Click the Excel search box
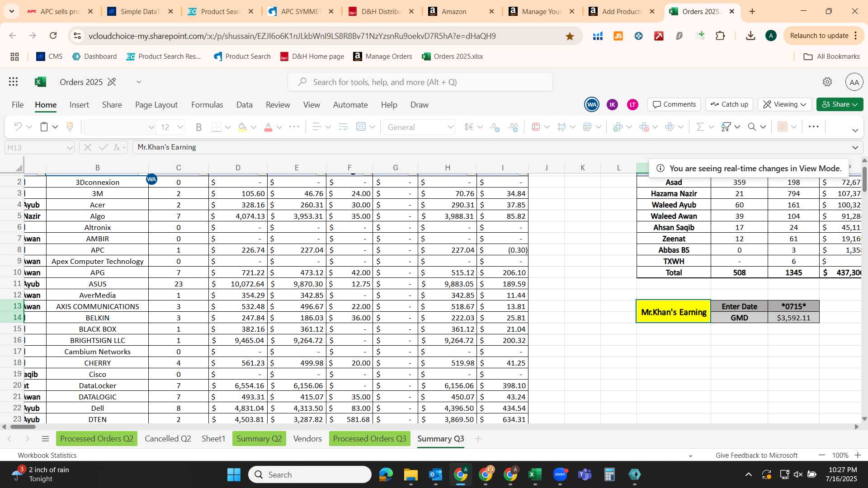 coord(420,82)
